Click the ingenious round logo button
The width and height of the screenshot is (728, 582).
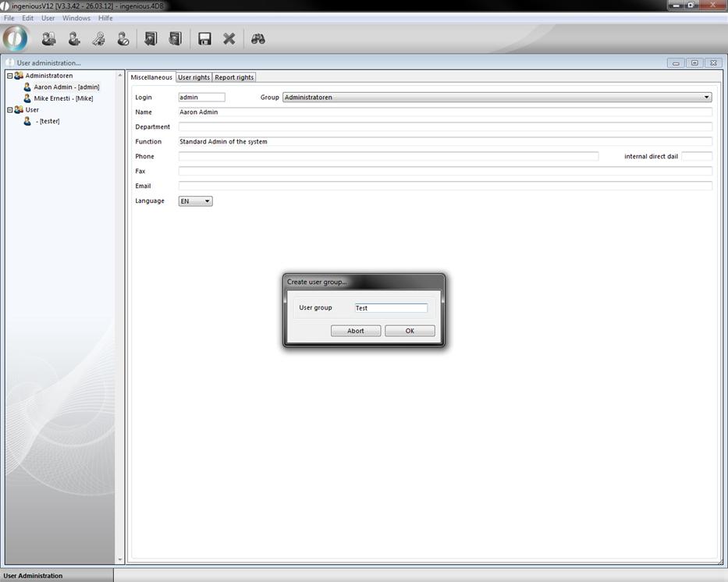click(16, 38)
